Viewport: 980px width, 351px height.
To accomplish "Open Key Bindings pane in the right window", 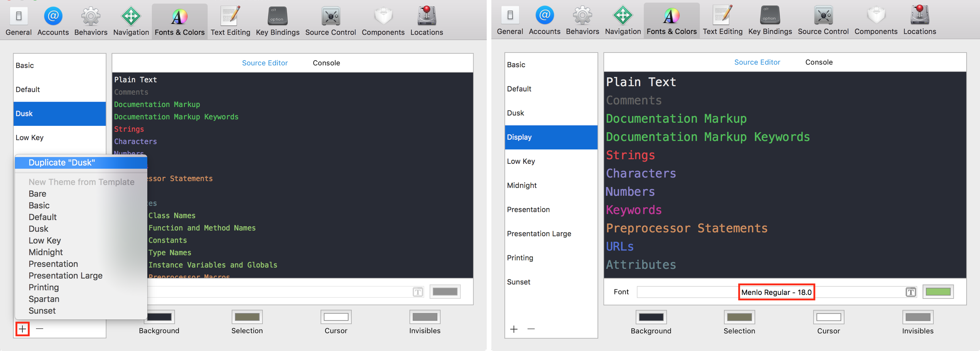I will click(x=769, y=21).
